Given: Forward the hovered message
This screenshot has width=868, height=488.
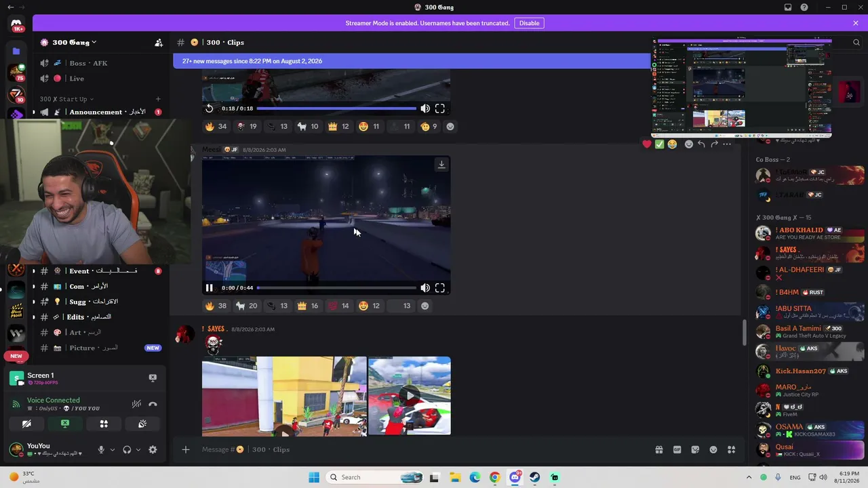Looking at the screenshot, I should pos(714,144).
